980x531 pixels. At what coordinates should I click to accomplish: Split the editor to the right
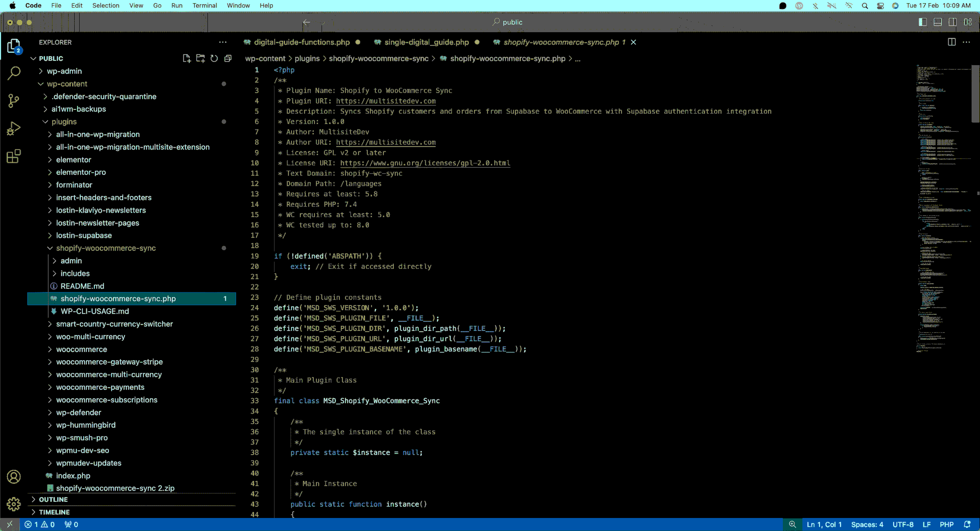[x=951, y=42]
